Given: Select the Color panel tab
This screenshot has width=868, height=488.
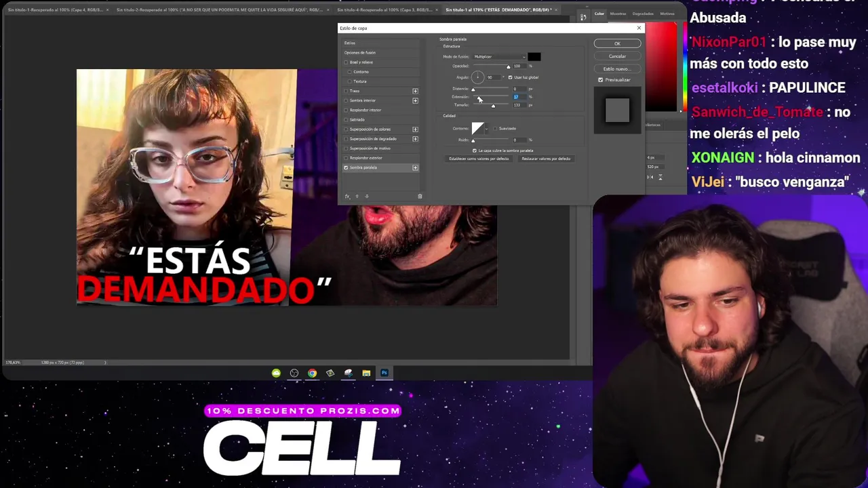Looking at the screenshot, I should (599, 14).
